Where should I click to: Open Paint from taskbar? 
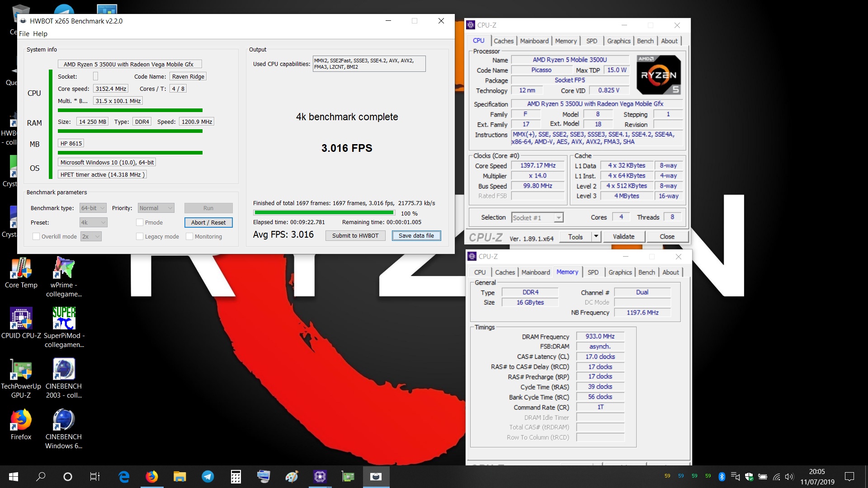(292, 477)
